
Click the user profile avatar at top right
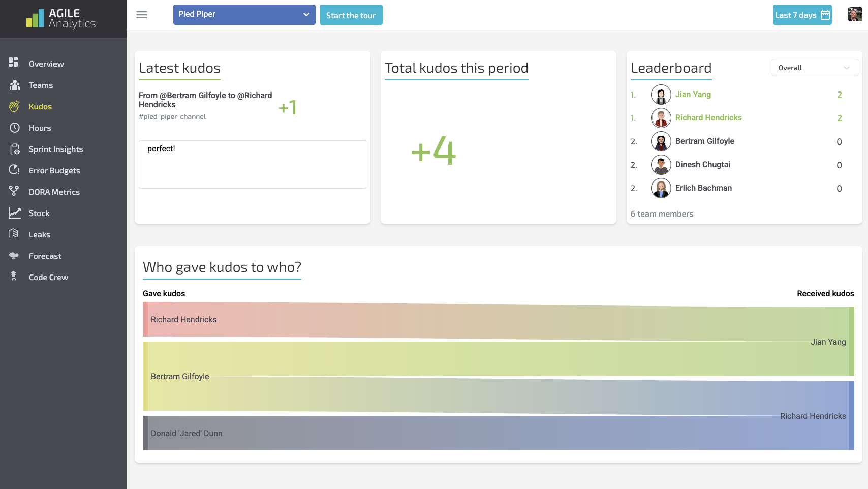click(x=855, y=15)
